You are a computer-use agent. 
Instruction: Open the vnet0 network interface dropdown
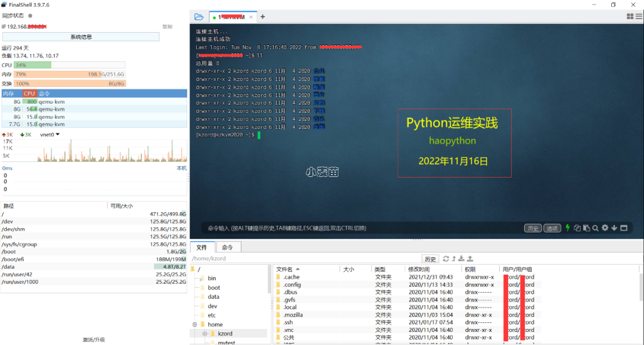click(58, 135)
